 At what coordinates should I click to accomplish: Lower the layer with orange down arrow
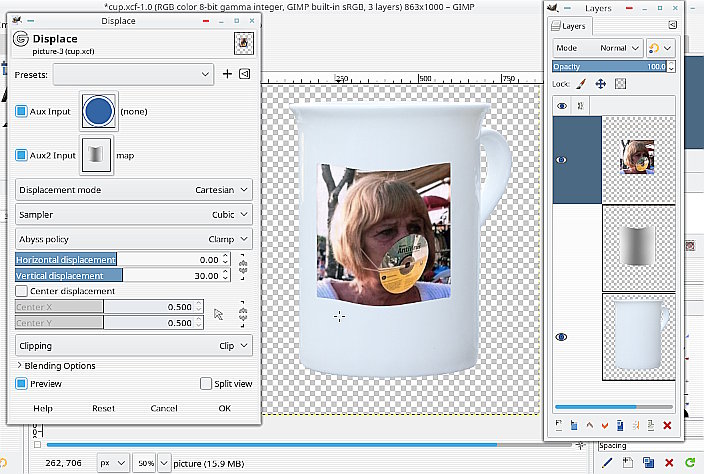tap(605, 426)
